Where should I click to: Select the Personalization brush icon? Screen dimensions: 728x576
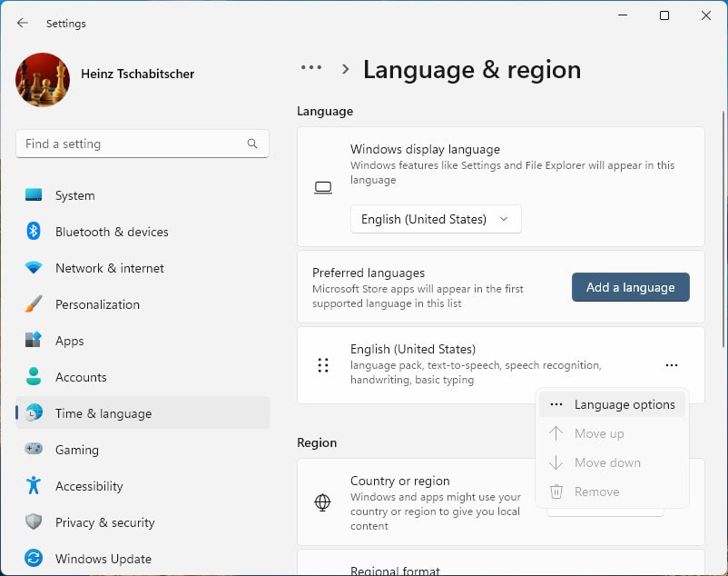click(34, 303)
